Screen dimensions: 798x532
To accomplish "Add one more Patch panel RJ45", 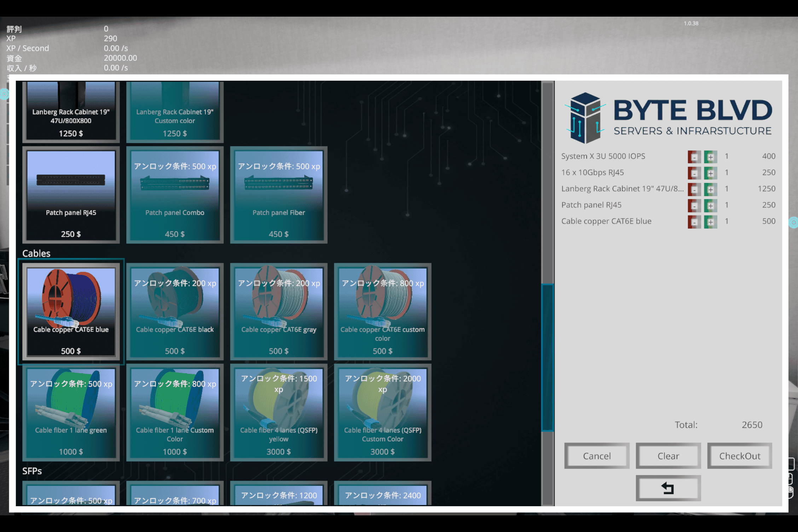I will pyautogui.click(x=710, y=206).
